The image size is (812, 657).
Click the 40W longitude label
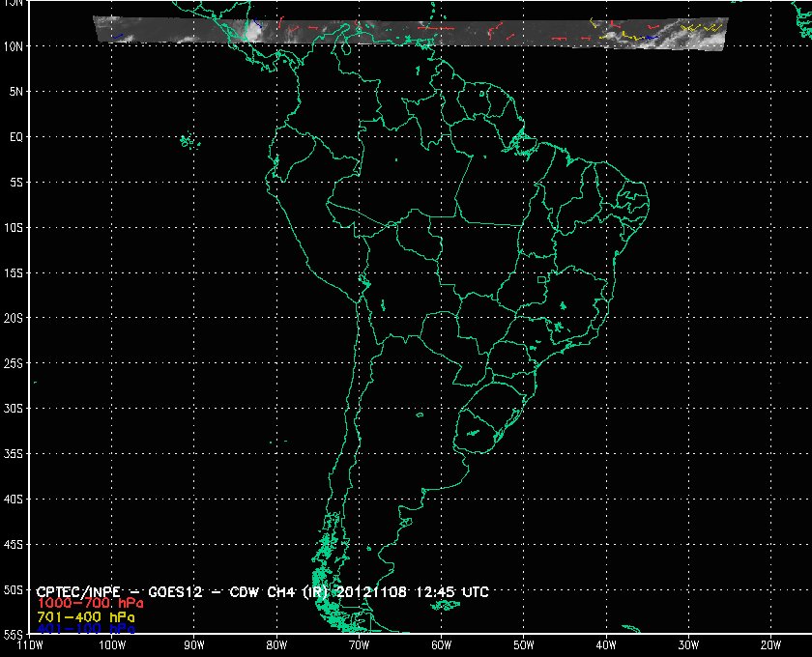click(606, 645)
